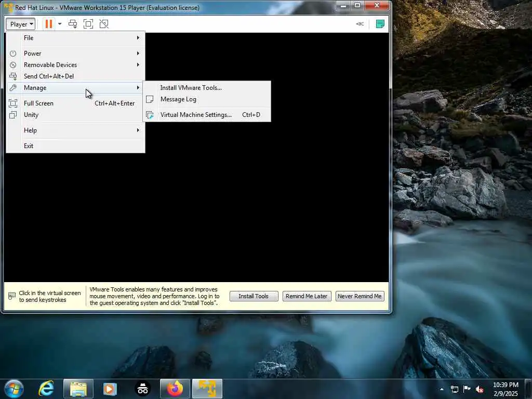This screenshot has height=399, width=532.
Task: Open Windows Media Player from the taskbar
Action: tap(110, 389)
